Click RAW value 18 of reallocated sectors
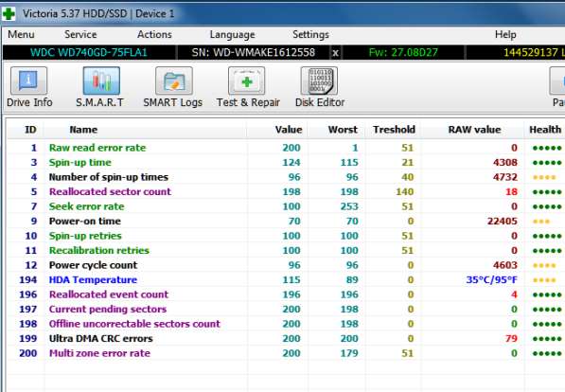 point(511,192)
